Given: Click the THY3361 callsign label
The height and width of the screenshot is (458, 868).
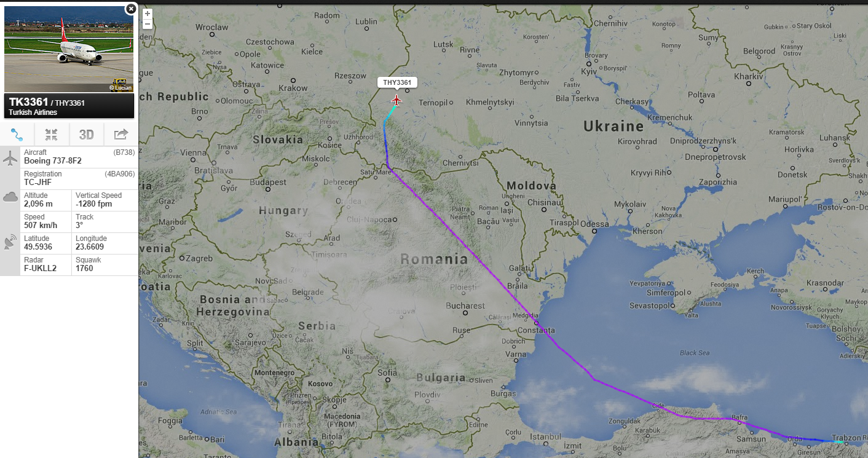Looking at the screenshot, I should click(x=397, y=82).
